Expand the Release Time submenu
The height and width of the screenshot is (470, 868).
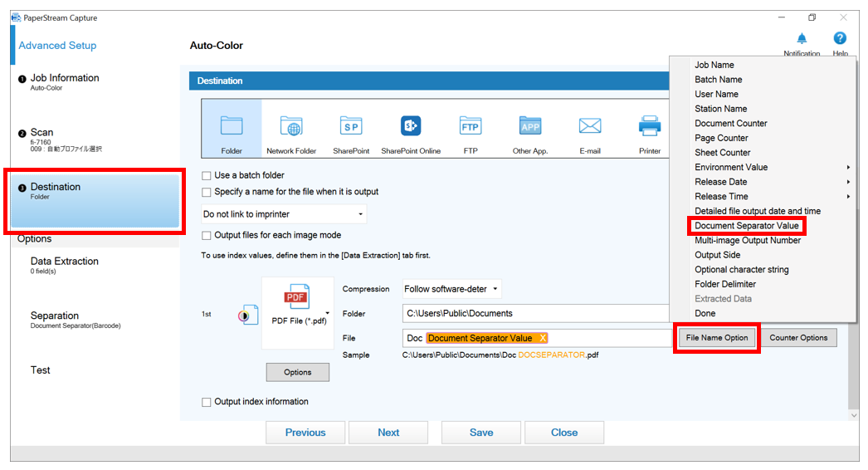click(x=848, y=196)
